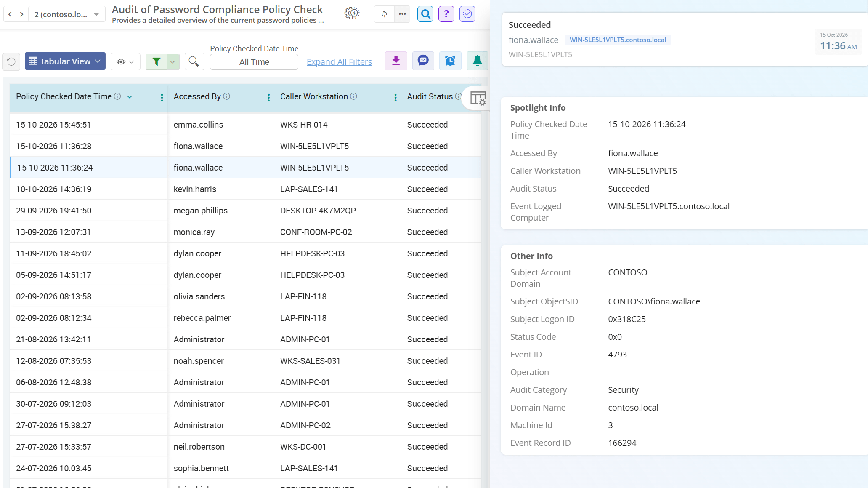Screen dimensions: 868x488
Task: Click the refresh report icon in header
Action: tap(384, 14)
